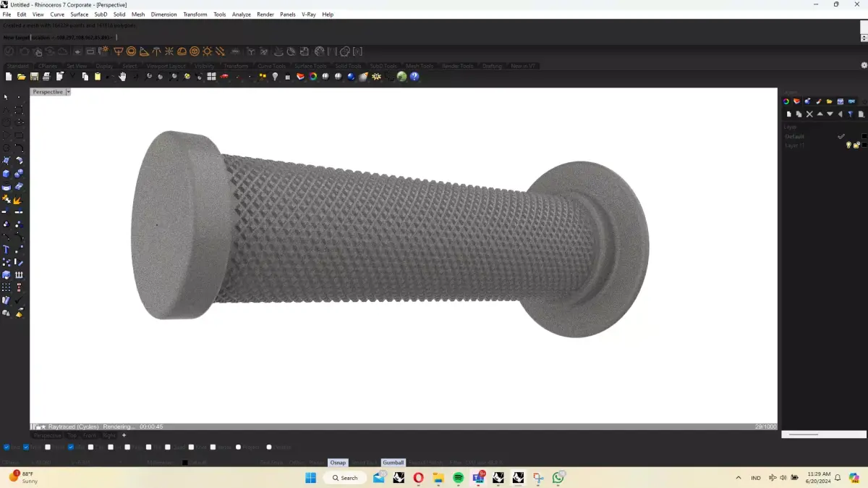Viewport: 868px width, 488px height.
Task: Unlock Layer 11 via its padlock icon
Action: point(856,145)
